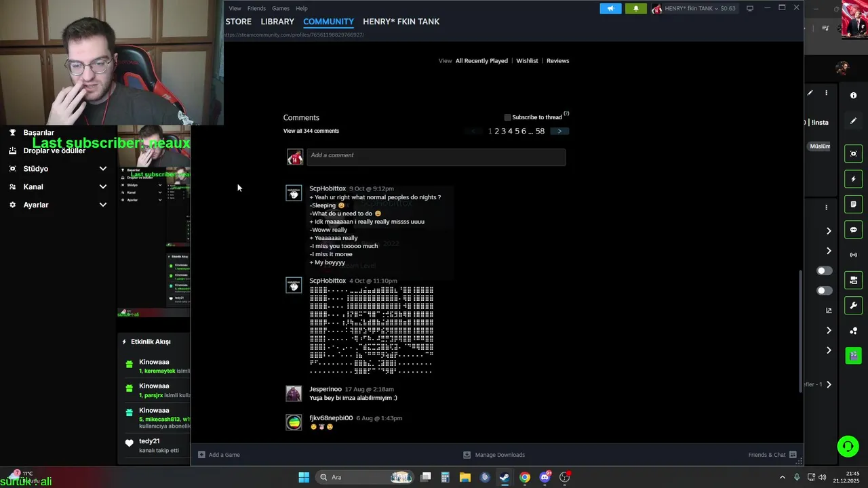This screenshot has height=488, width=868.
Task: Click the pop-out arrow icon below the toggles
Action: coord(829,310)
